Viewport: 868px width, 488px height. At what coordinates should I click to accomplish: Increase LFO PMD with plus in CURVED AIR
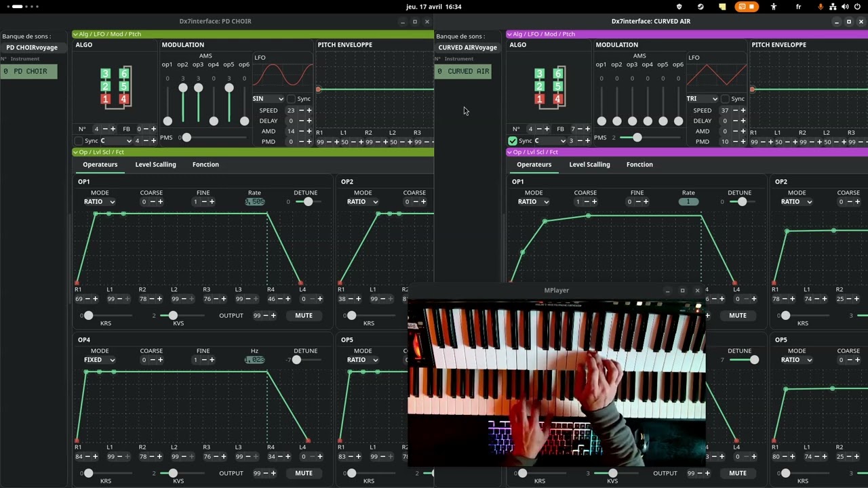click(743, 142)
